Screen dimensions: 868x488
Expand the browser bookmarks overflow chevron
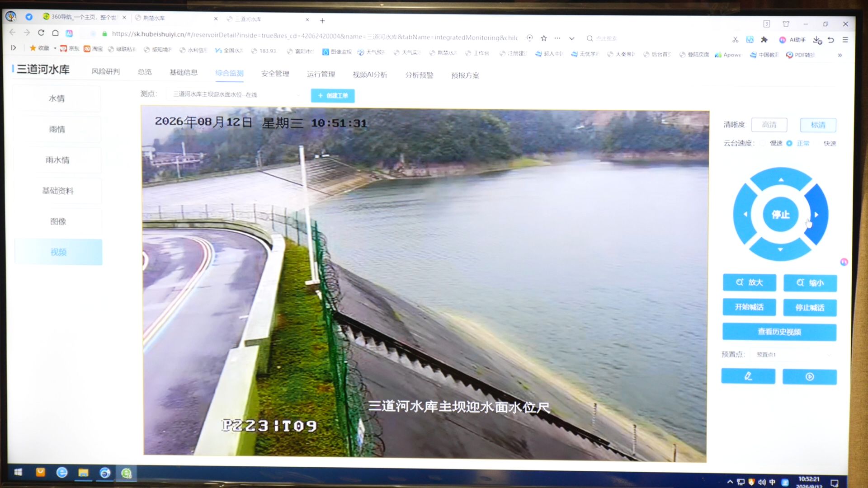tap(840, 55)
